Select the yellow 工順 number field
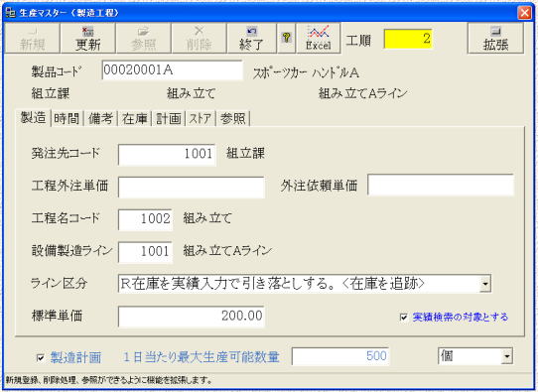This screenshot has height=392, width=538. 408,39
